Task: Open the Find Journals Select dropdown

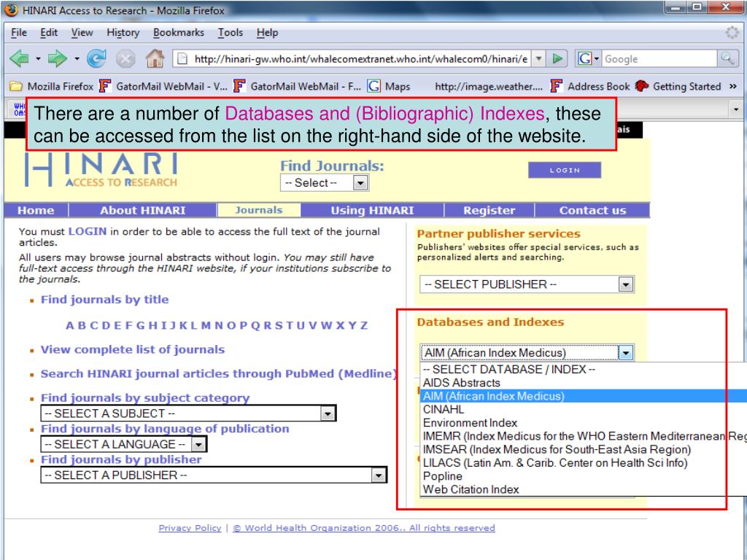Action: (325, 183)
